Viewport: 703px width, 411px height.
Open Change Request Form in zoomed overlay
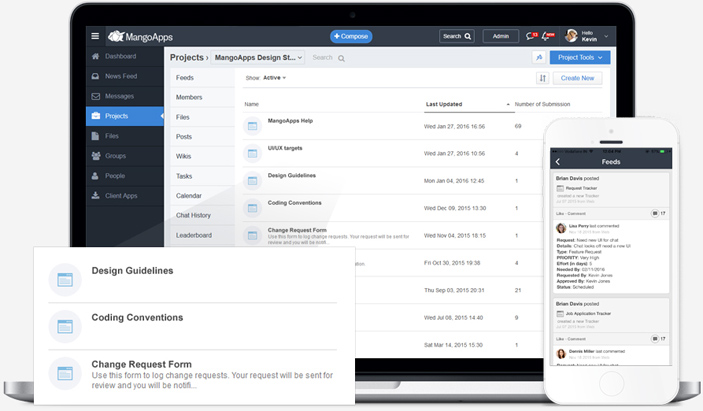tap(141, 364)
